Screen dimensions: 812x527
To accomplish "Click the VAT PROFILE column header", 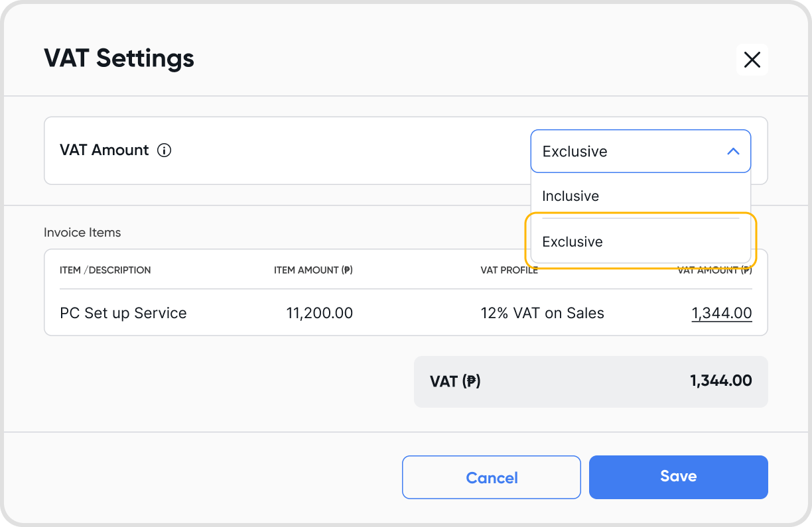I will (509, 270).
